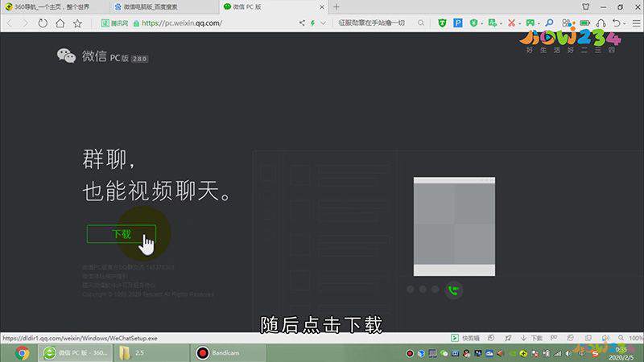Go forward with the browser forward arrow
This screenshot has height=362, width=644.
point(26,23)
